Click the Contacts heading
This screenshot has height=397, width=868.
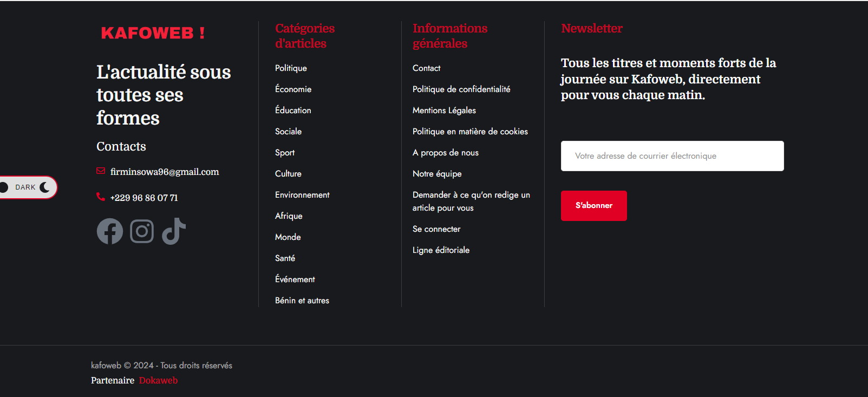click(121, 147)
